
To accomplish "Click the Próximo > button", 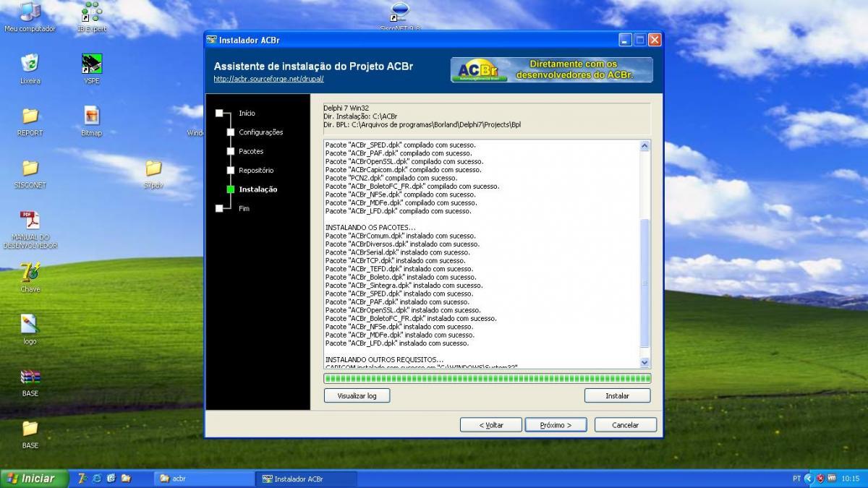I will [556, 424].
